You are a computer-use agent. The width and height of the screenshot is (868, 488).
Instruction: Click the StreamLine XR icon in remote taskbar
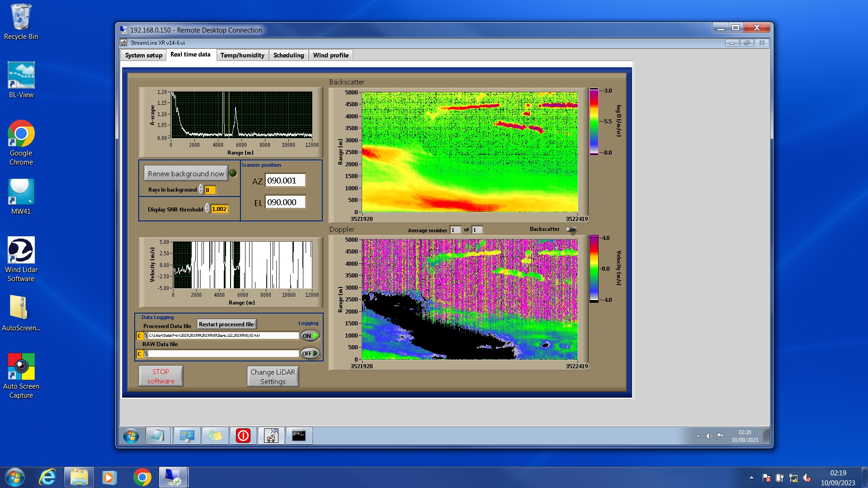[x=271, y=436]
